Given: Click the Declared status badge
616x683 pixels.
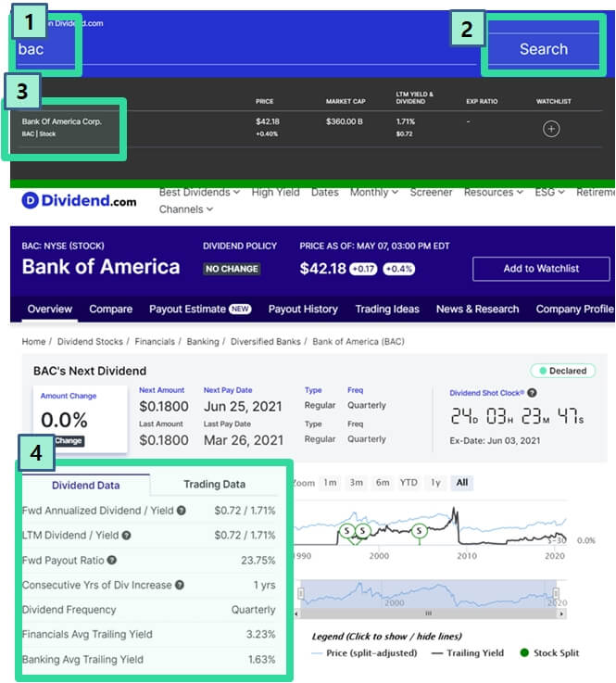Looking at the screenshot, I should pyautogui.click(x=562, y=371).
